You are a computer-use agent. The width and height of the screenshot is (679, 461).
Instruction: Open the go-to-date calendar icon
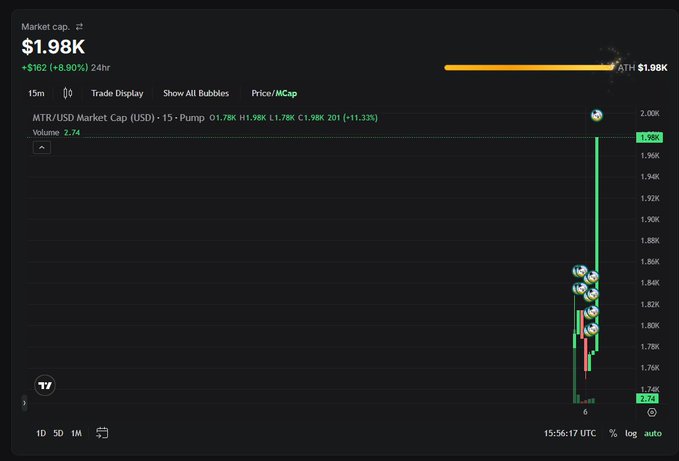click(102, 433)
